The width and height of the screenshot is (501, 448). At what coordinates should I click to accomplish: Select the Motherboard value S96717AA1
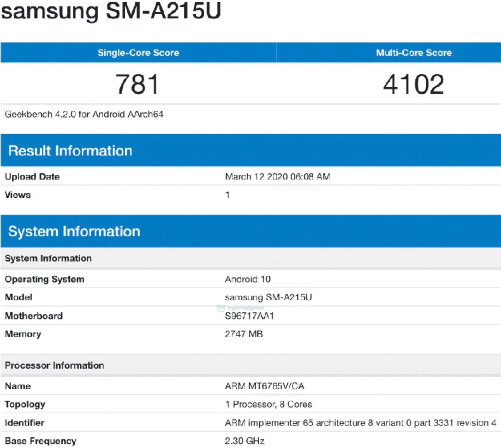[x=250, y=316]
